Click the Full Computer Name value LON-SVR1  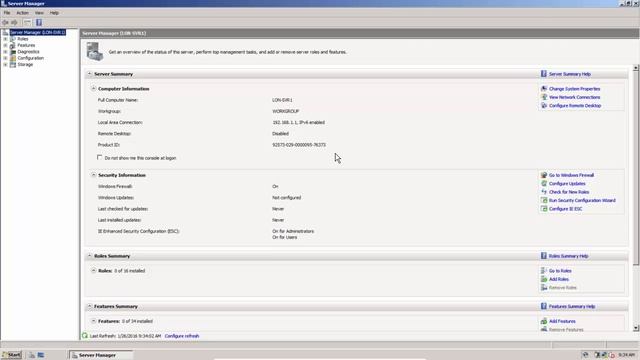click(x=282, y=100)
